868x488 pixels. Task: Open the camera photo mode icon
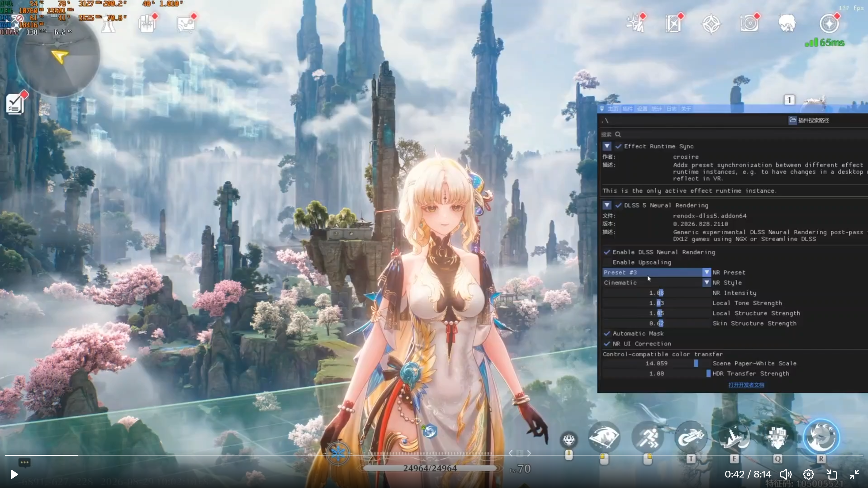click(x=749, y=24)
